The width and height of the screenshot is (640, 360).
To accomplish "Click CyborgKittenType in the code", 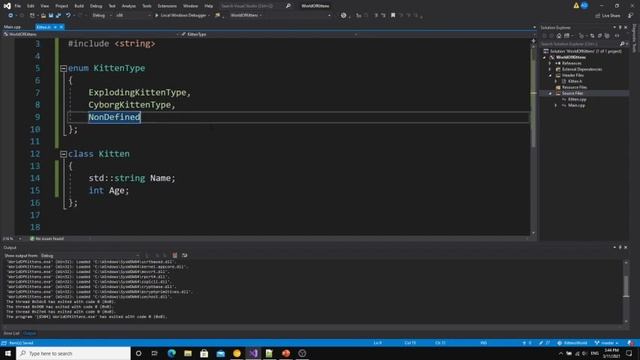I will click(x=130, y=105).
